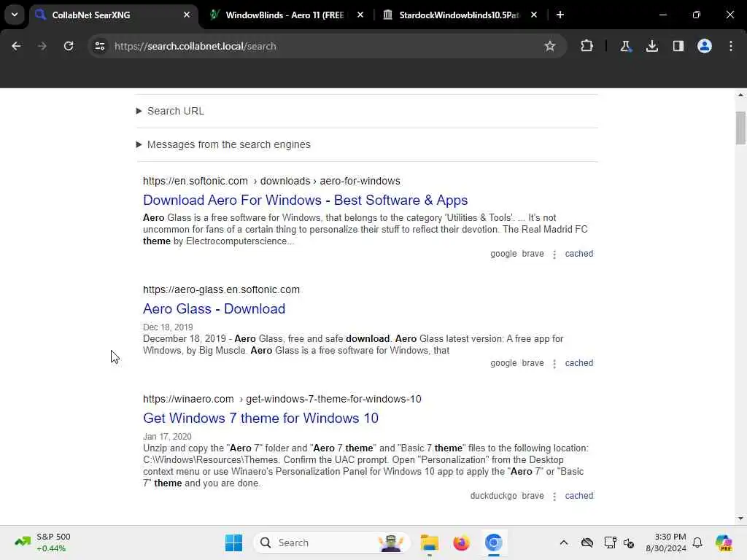Image resolution: width=747 pixels, height=560 pixels.
Task: Close the CollabNet SearXNG tab
Action: click(x=187, y=15)
